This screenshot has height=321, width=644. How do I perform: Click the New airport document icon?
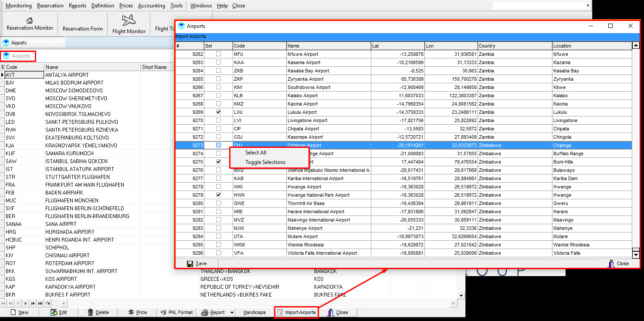pyautogui.click(x=13, y=312)
